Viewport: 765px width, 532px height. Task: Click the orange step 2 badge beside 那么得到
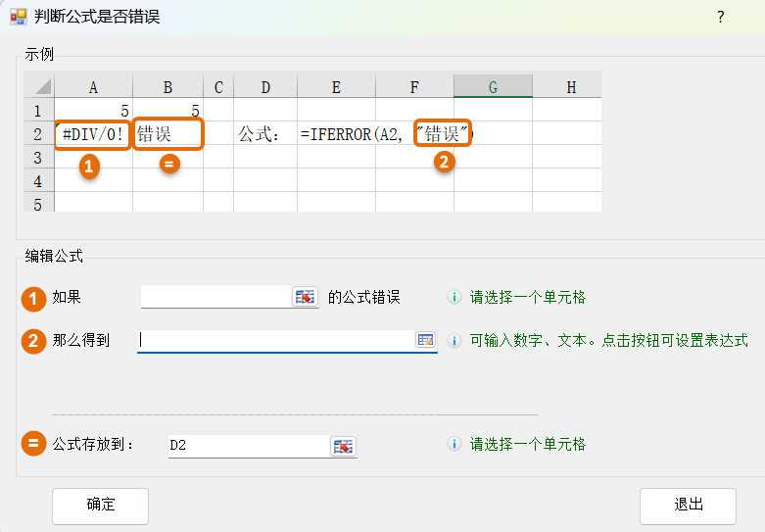pyautogui.click(x=34, y=341)
